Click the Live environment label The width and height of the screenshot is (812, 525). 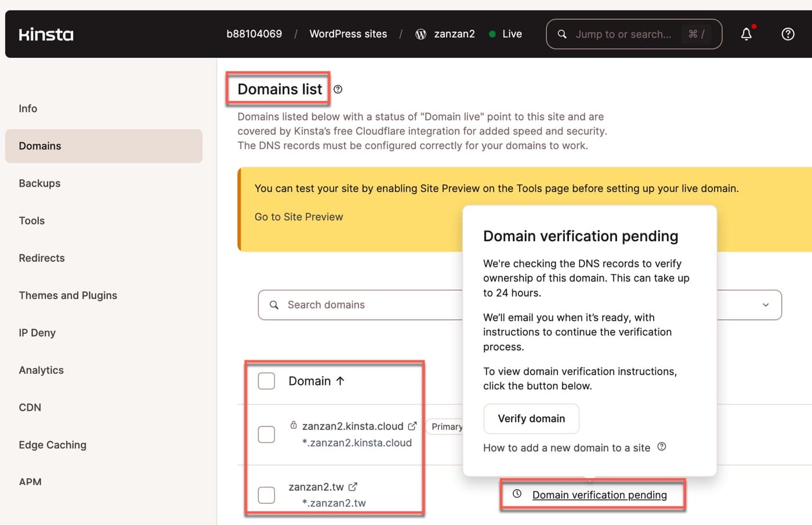click(512, 34)
